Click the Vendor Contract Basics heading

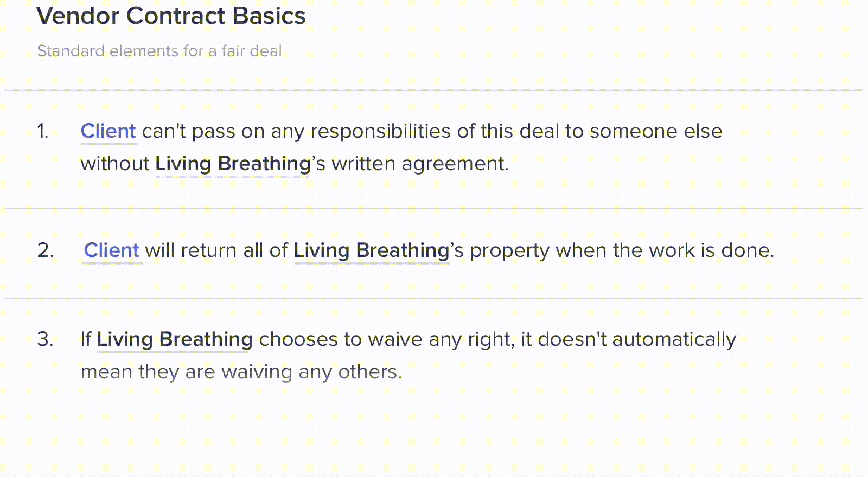(171, 16)
